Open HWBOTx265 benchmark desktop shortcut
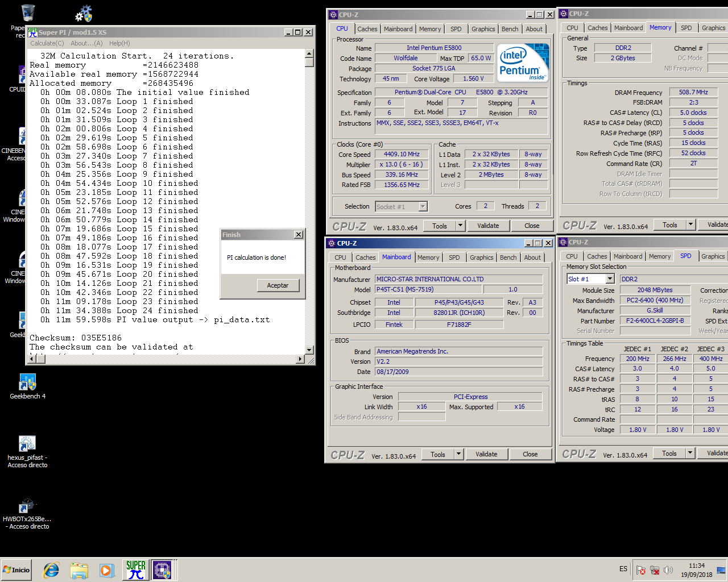Viewport: 728px width, 582px height. pyautogui.click(x=27, y=514)
